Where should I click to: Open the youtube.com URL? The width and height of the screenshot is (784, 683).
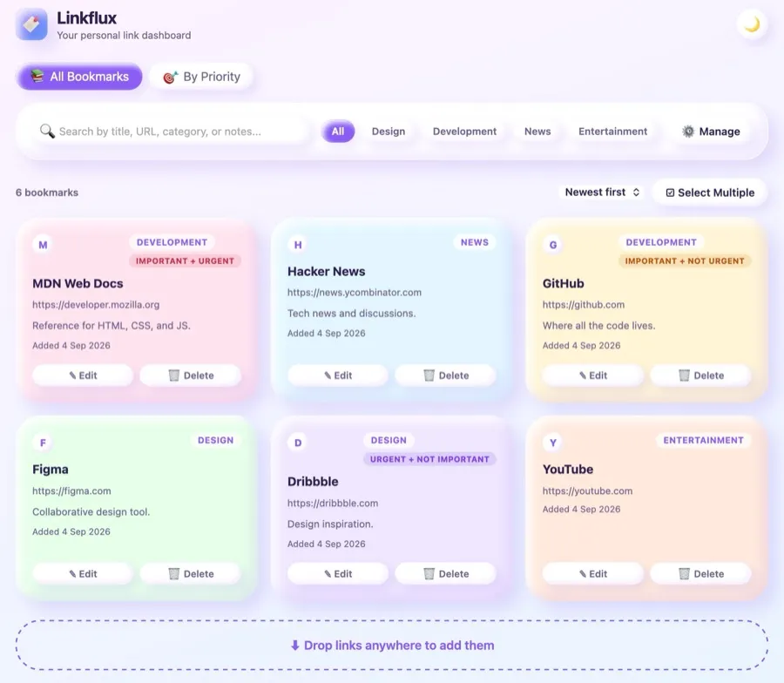point(587,491)
